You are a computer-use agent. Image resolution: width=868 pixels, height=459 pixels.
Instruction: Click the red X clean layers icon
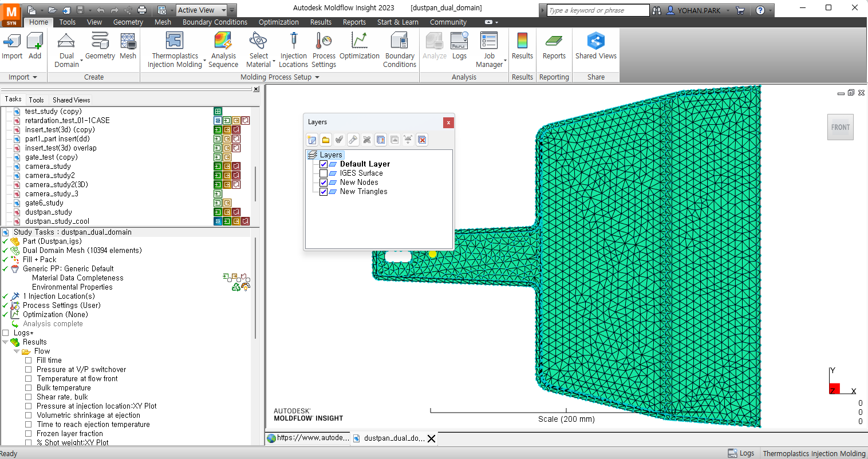pos(422,140)
